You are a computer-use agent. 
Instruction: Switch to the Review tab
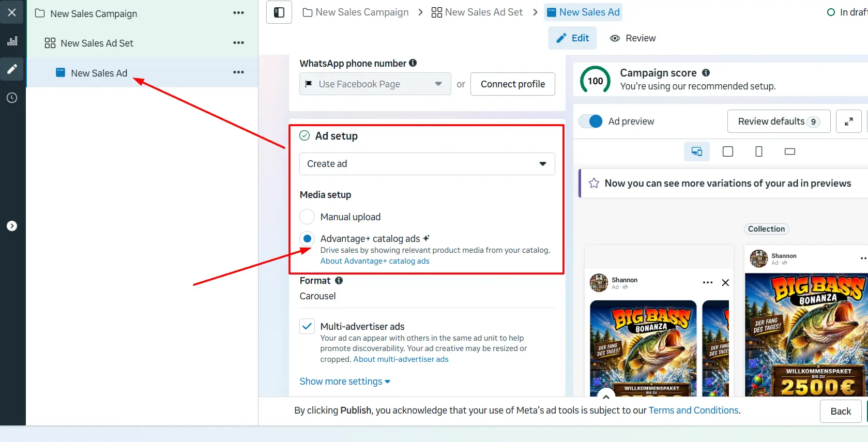(x=633, y=38)
